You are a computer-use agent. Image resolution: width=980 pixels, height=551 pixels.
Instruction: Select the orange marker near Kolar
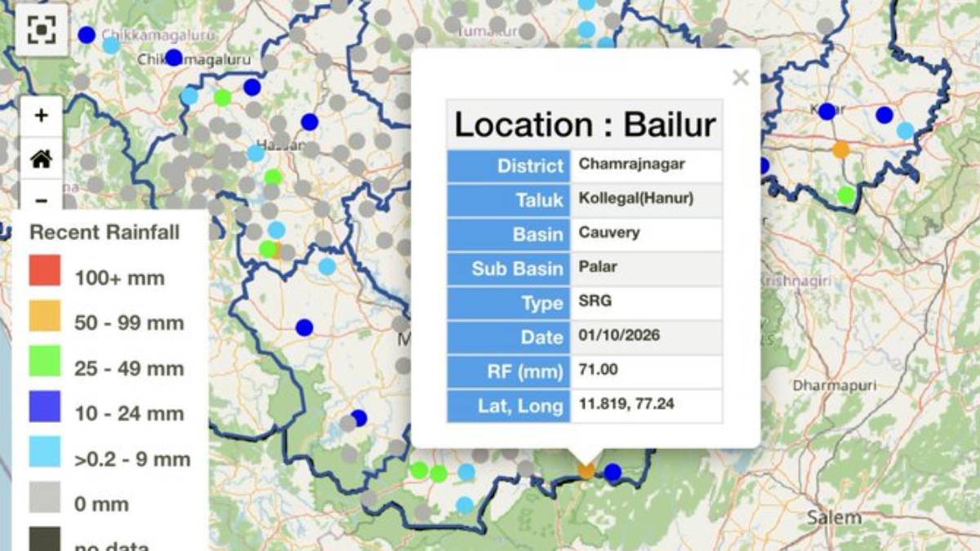click(841, 149)
